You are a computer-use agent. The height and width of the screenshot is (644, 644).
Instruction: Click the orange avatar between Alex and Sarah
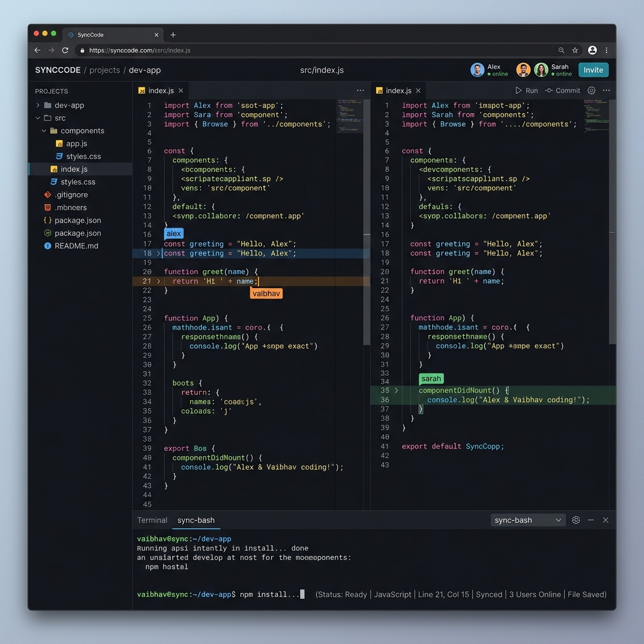tap(523, 70)
